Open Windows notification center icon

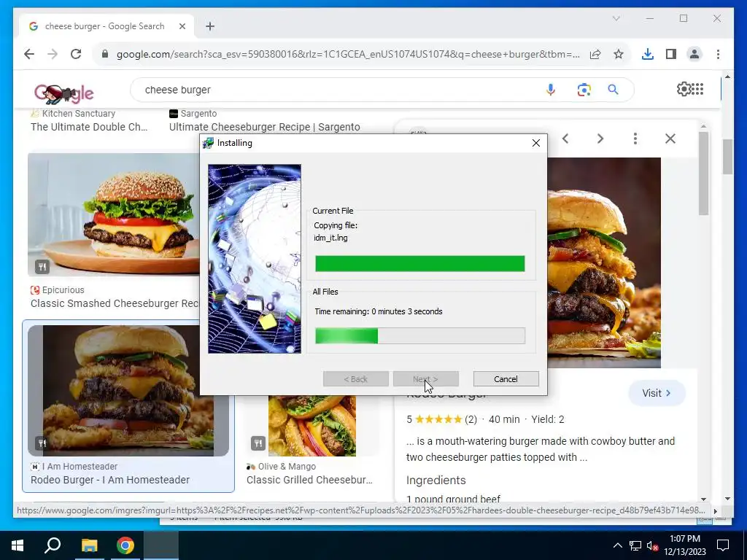pyautogui.click(x=723, y=545)
